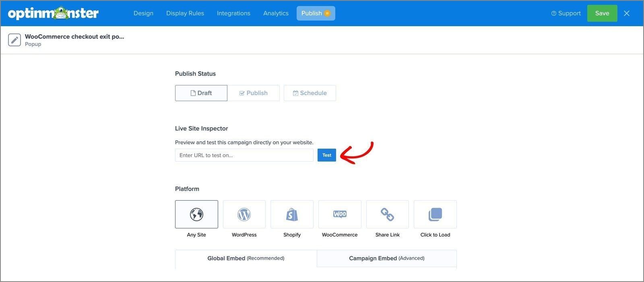Click the paused status icon on Publish tab
This screenshot has height=282, width=644.
(327, 13)
